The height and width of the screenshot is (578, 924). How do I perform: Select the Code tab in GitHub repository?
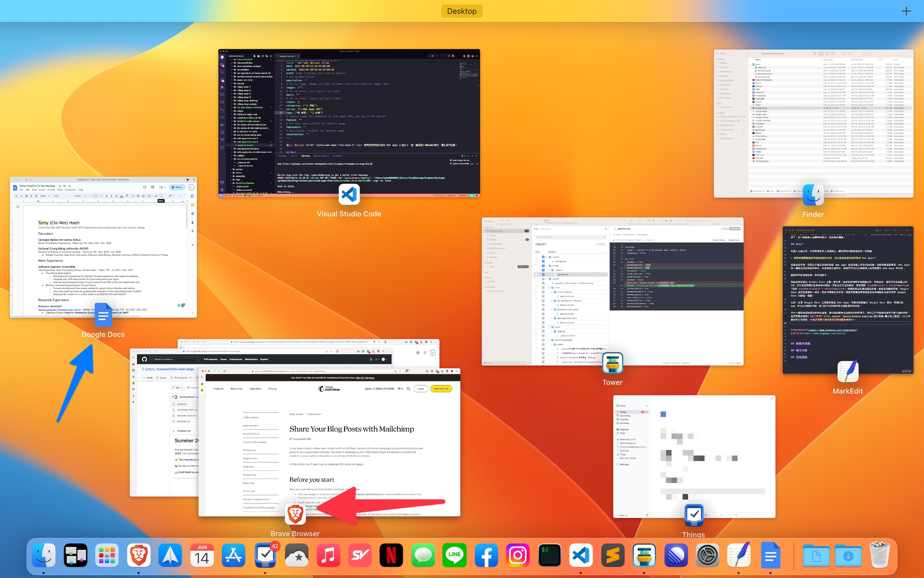148,378
